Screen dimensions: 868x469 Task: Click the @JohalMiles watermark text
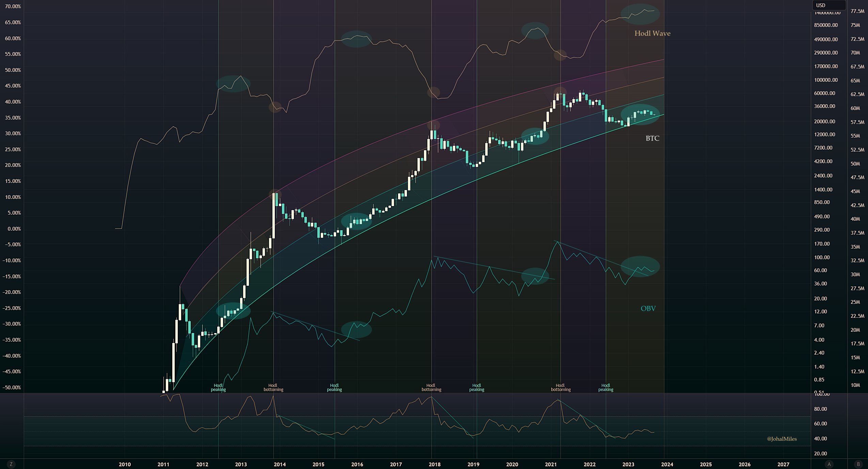(782, 439)
